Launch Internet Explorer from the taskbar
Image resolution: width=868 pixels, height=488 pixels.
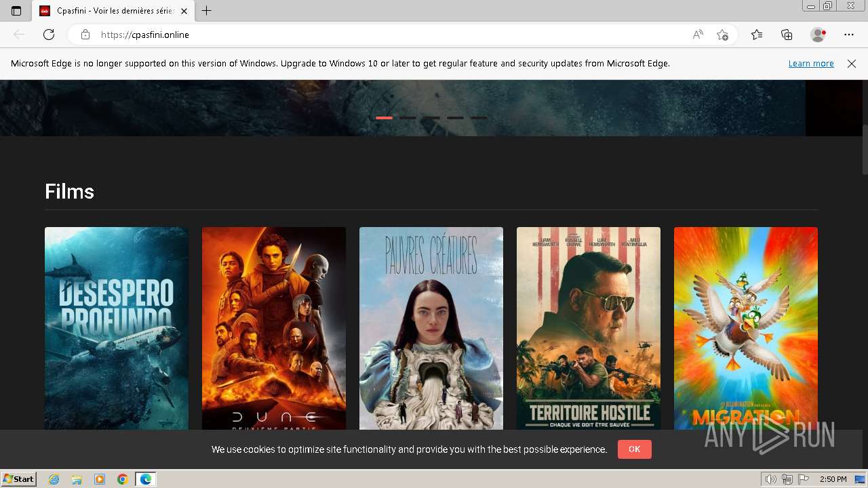click(x=54, y=479)
